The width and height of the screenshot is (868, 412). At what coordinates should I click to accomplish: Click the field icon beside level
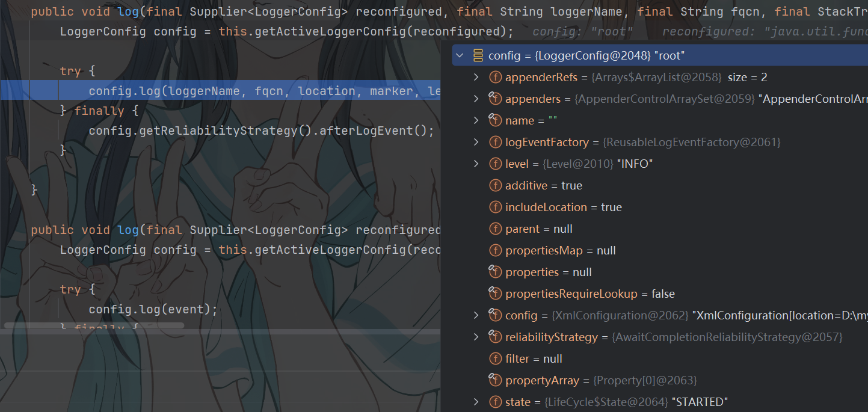(495, 164)
